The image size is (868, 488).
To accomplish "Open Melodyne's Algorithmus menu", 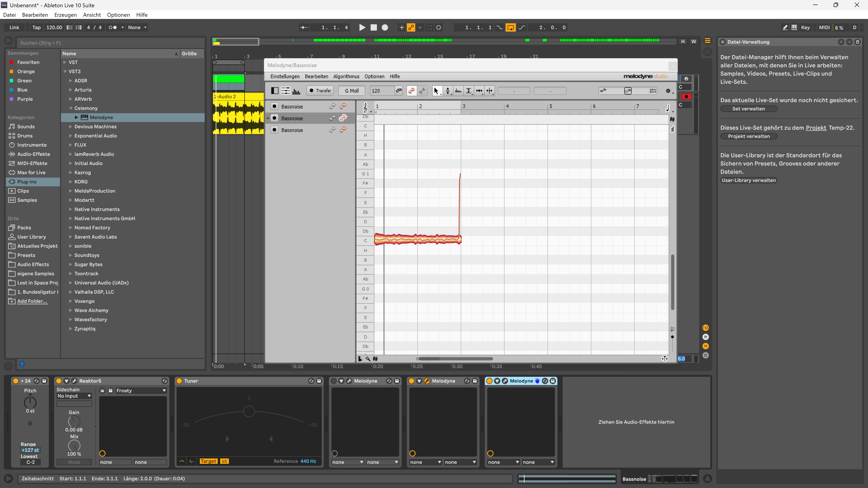I will (346, 76).
